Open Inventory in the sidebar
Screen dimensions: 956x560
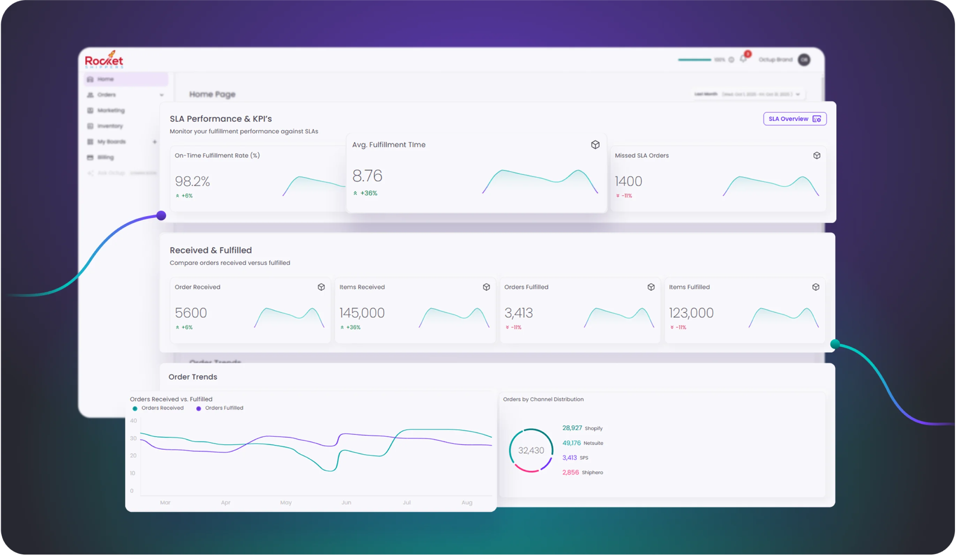coord(109,126)
